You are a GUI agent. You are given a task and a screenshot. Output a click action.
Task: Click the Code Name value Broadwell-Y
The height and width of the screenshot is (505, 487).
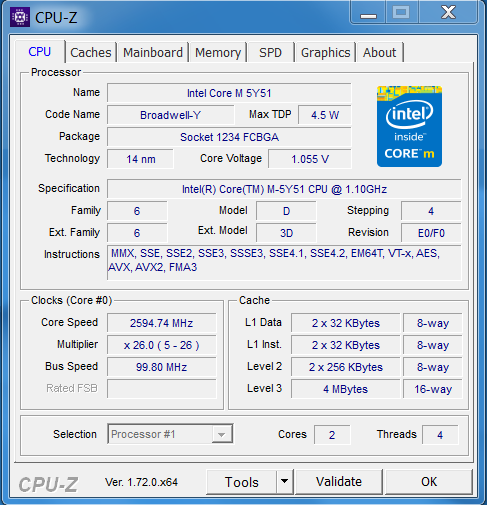[x=170, y=115]
